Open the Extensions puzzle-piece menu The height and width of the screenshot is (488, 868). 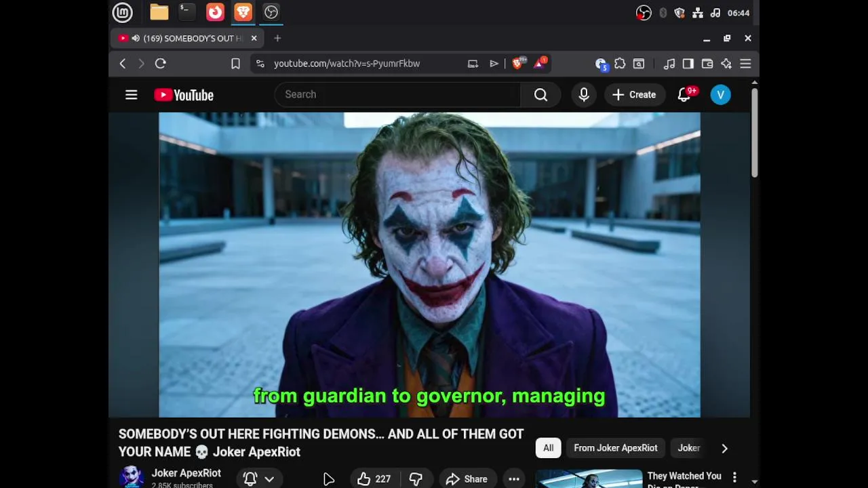click(620, 64)
